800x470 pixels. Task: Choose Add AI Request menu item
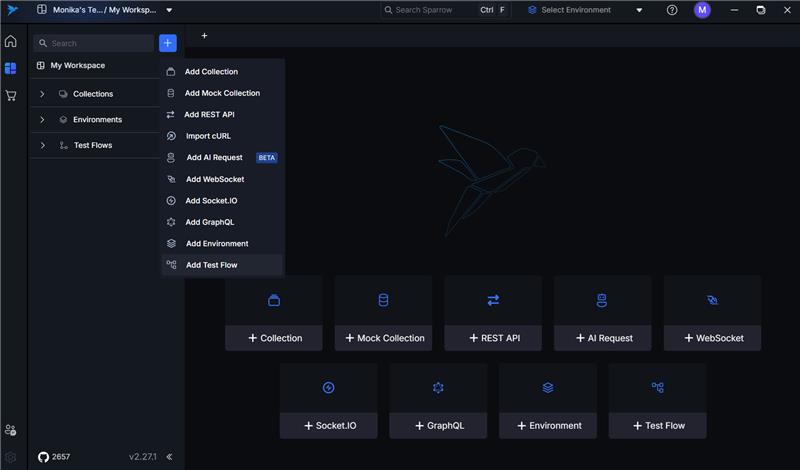tap(222, 157)
